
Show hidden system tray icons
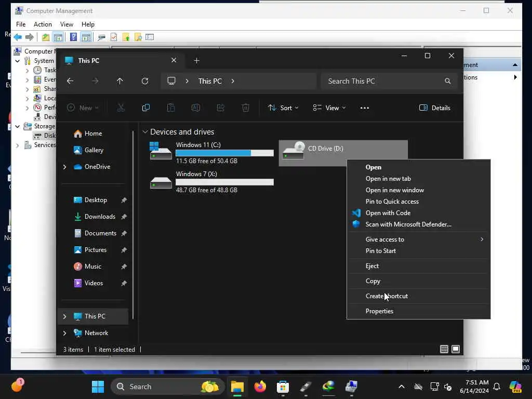(x=402, y=387)
